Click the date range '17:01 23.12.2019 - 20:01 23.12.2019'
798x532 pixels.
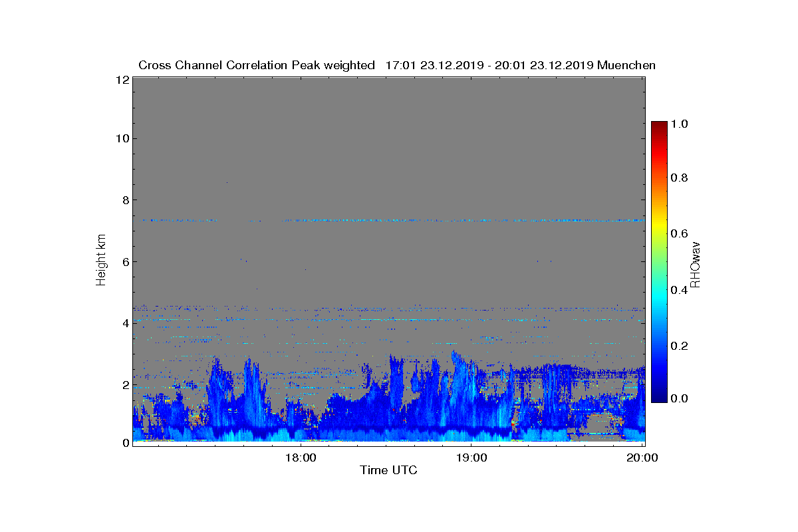point(489,65)
